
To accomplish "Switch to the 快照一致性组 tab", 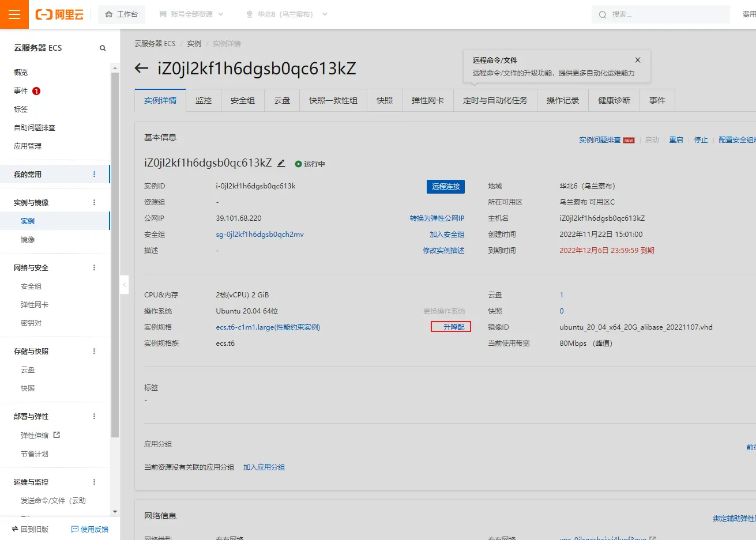I will tap(333, 100).
